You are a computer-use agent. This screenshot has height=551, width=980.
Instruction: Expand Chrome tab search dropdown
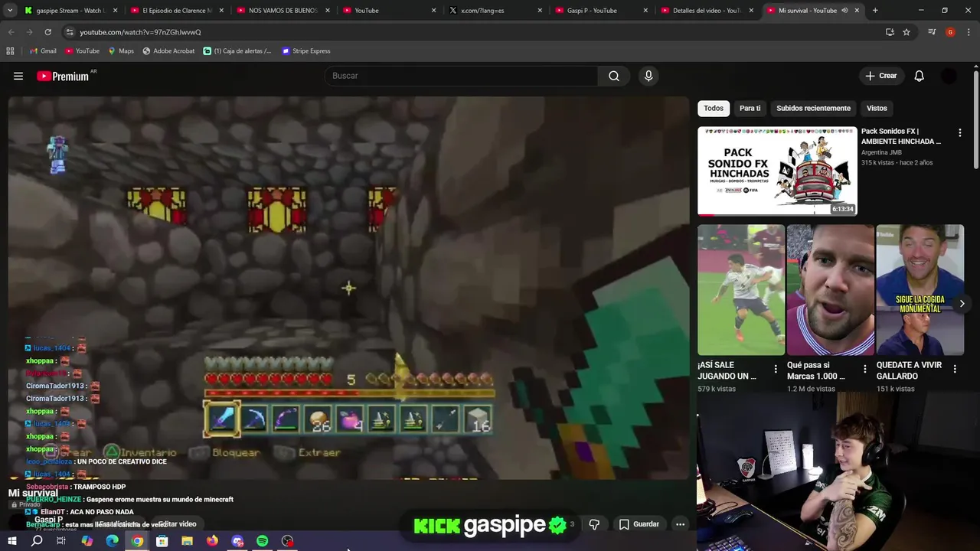tap(10, 11)
